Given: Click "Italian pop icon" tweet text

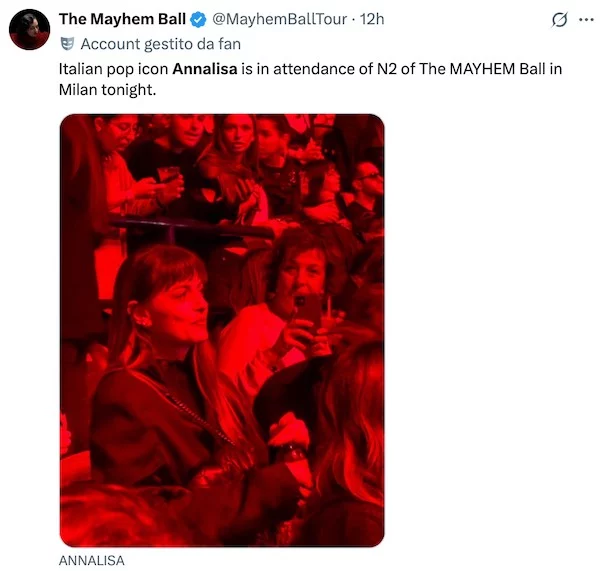Looking at the screenshot, I should pyautogui.click(x=114, y=71).
